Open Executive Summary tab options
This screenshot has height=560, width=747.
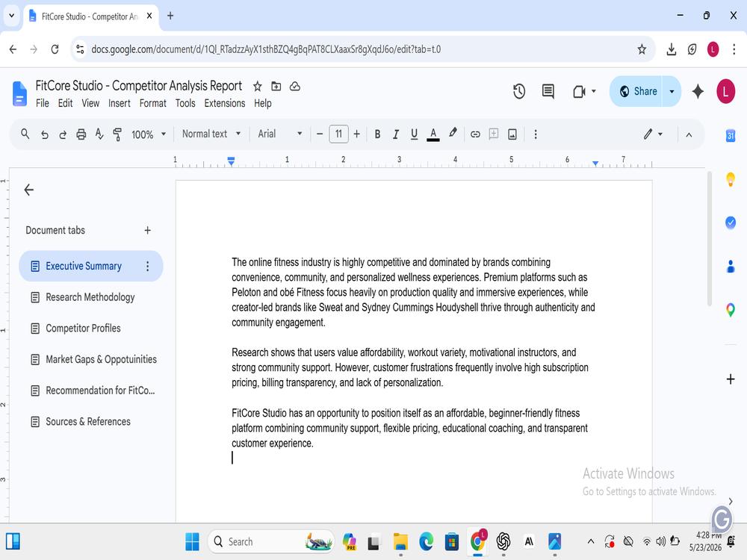pos(148,267)
